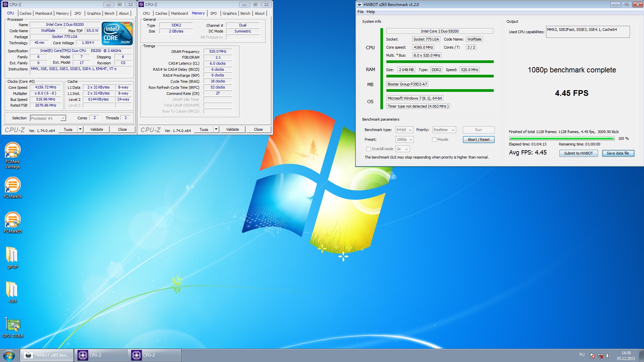Open the Benchmark type 64-bit dropdown

click(x=404, y=130)
